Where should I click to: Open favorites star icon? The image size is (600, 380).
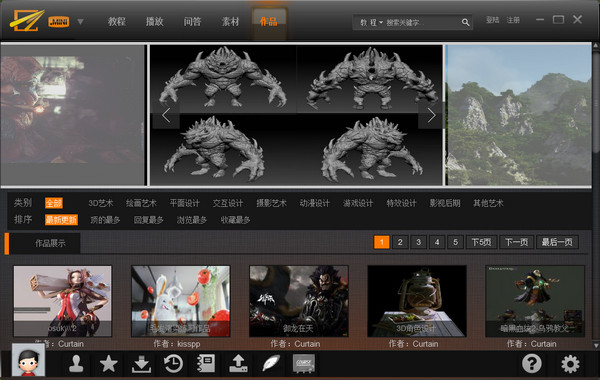[x=109, y=363]
